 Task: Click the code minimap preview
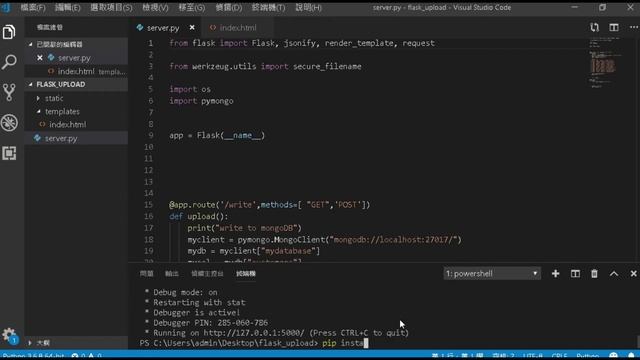point(604,62)
